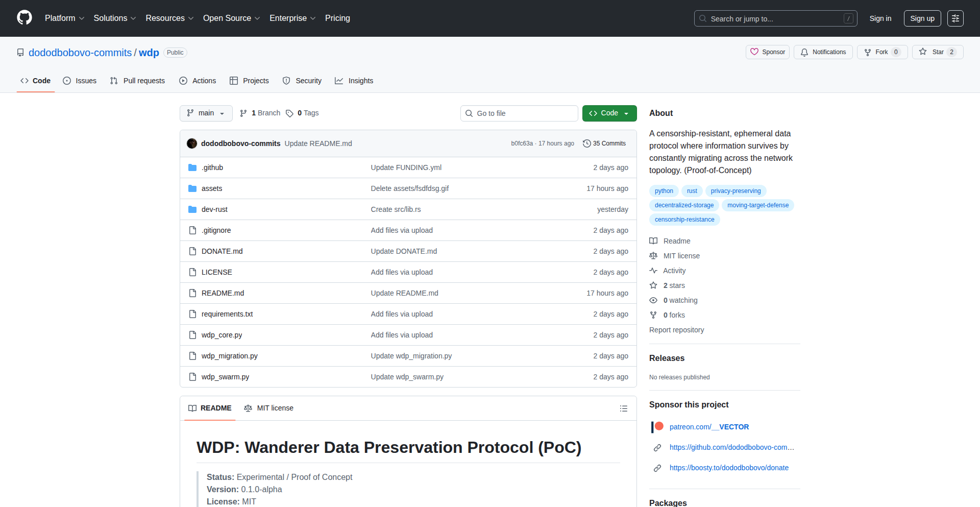Screen dimensions: 980x507
Task: View commit history via the clock icon
Action: [586, 143]
